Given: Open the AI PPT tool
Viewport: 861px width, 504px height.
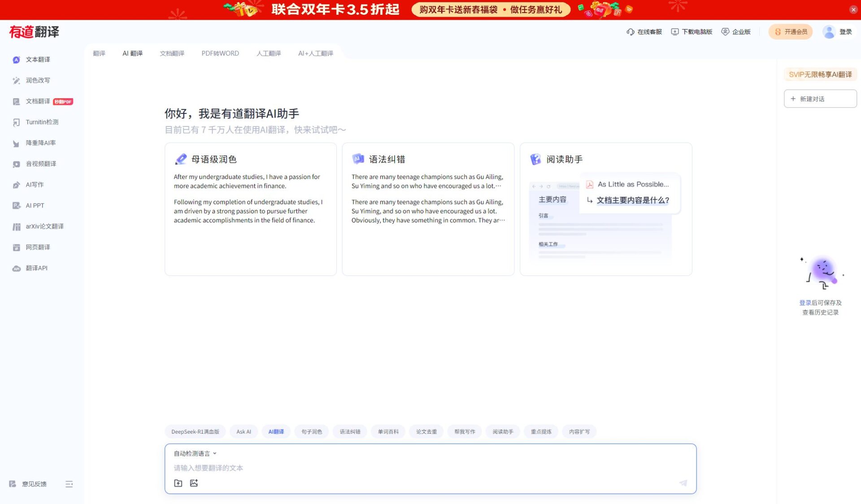Looking at the screenshot, I should click(34, 205).
